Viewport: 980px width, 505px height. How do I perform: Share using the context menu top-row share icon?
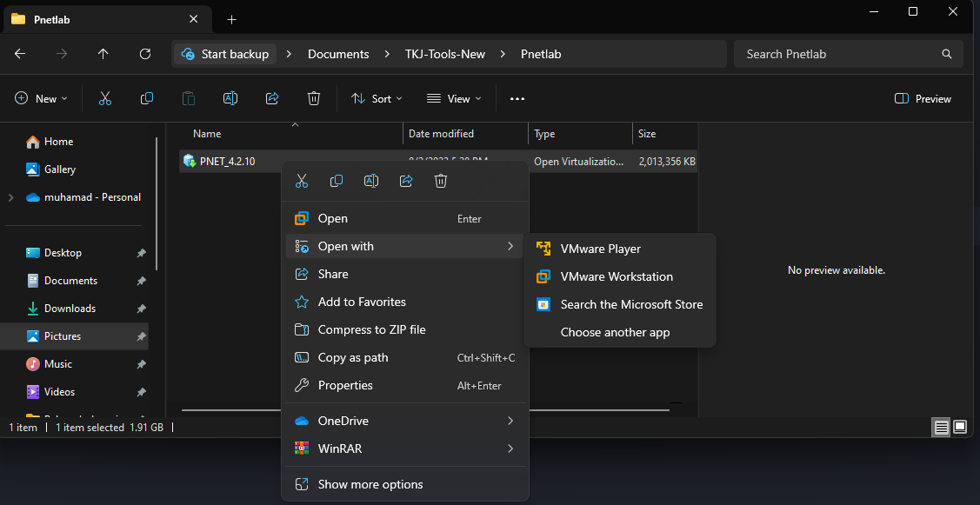tap(406, 182)
